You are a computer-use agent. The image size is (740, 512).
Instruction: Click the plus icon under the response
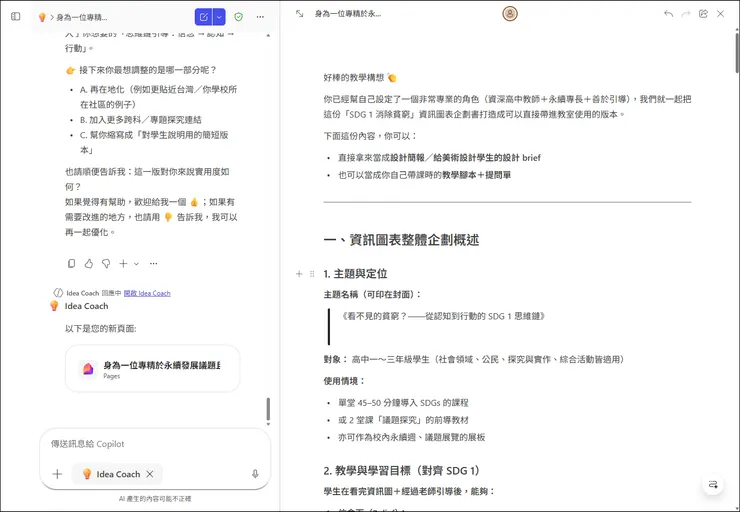[123, 263]
